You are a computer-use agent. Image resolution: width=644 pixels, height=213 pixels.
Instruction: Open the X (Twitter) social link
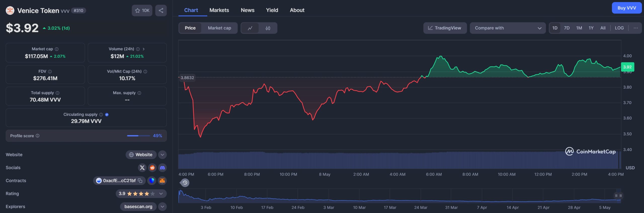[x=142, y=168]
